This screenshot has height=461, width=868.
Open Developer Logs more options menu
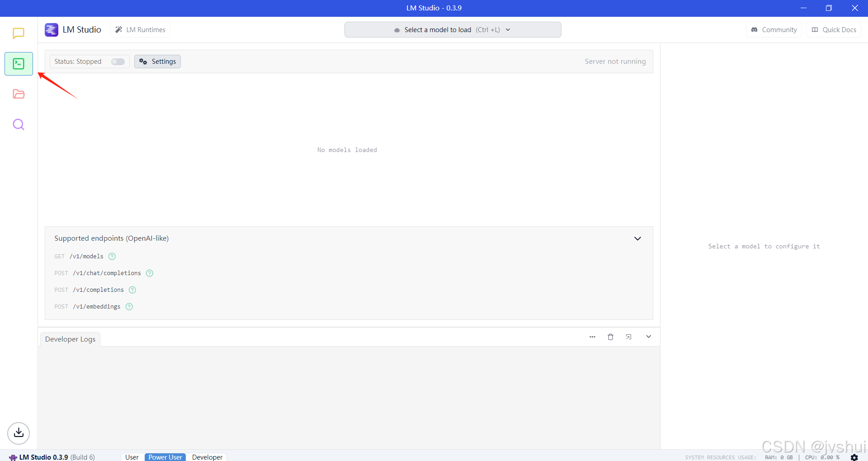592,337
